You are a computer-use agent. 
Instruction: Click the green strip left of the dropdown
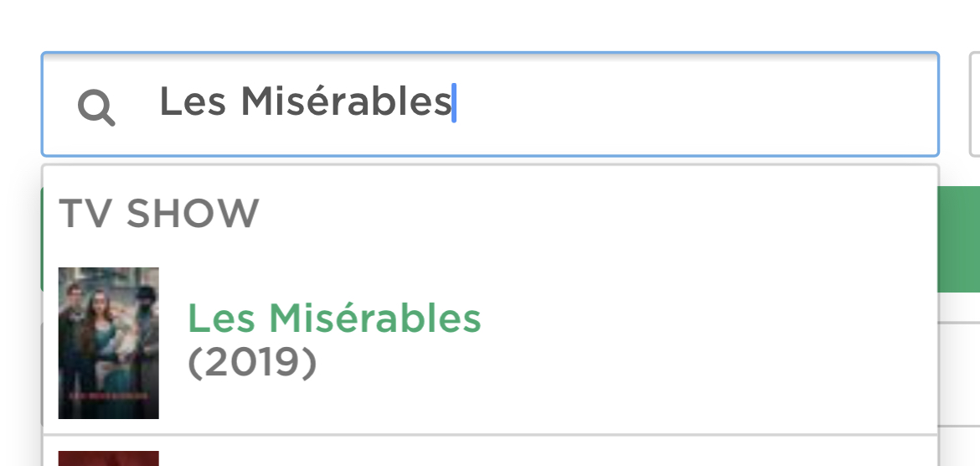41,239
